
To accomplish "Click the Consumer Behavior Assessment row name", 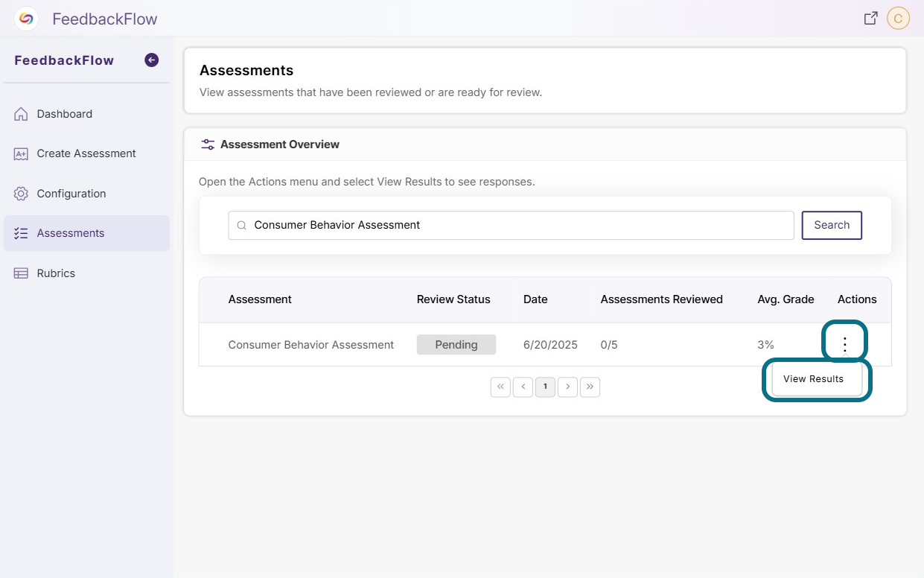I will (x=311, y=345).
